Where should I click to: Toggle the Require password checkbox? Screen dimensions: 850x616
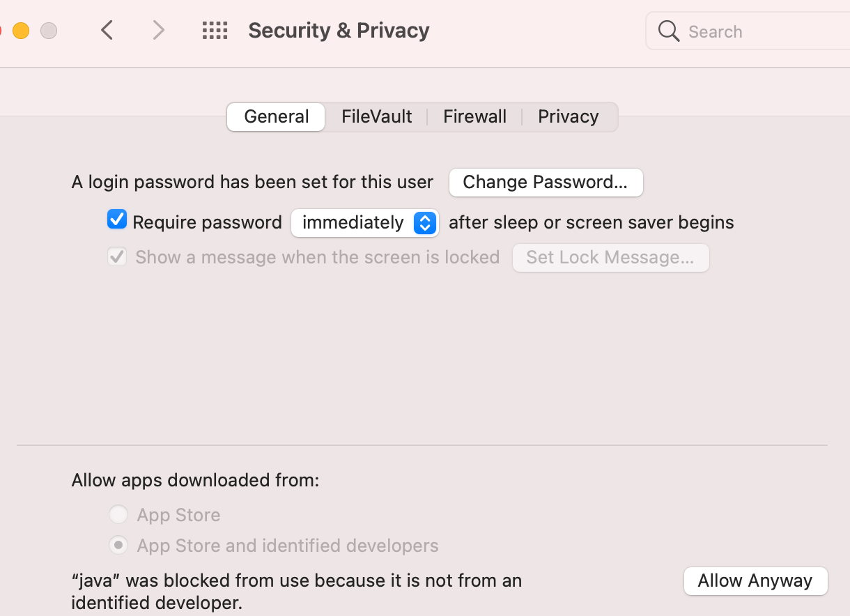point(116,220)
